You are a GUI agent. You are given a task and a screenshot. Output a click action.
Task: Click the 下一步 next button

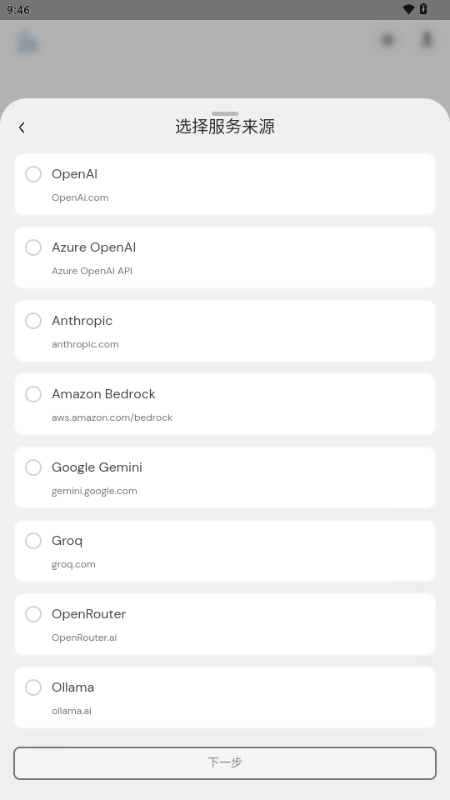pos(225,763)
